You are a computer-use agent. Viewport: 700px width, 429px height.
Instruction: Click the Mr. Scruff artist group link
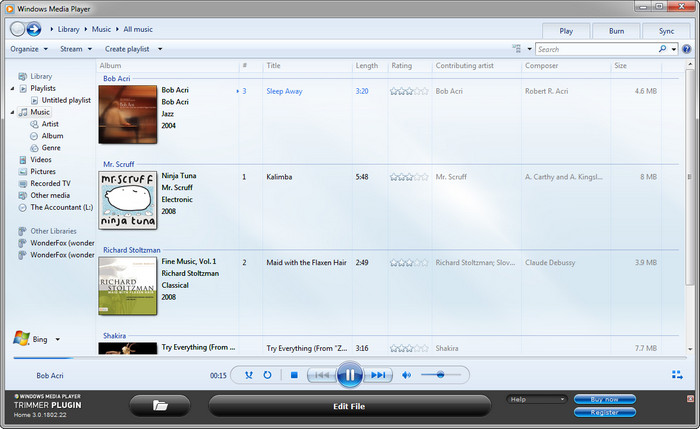(119, 164)
